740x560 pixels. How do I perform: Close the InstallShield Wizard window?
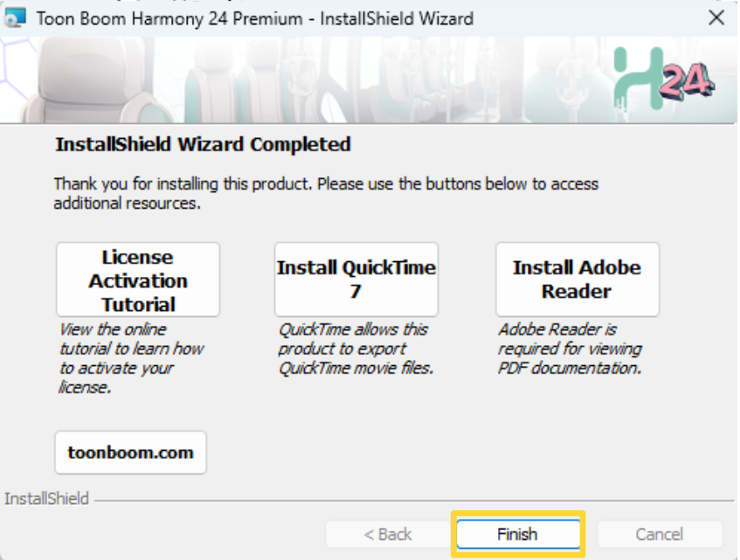click(x=716, y=17)
